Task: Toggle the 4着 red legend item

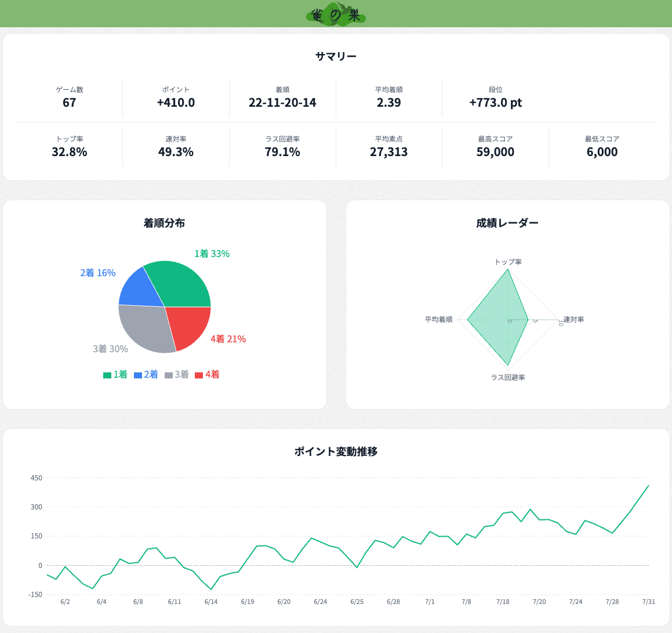Action: point(207,374)
